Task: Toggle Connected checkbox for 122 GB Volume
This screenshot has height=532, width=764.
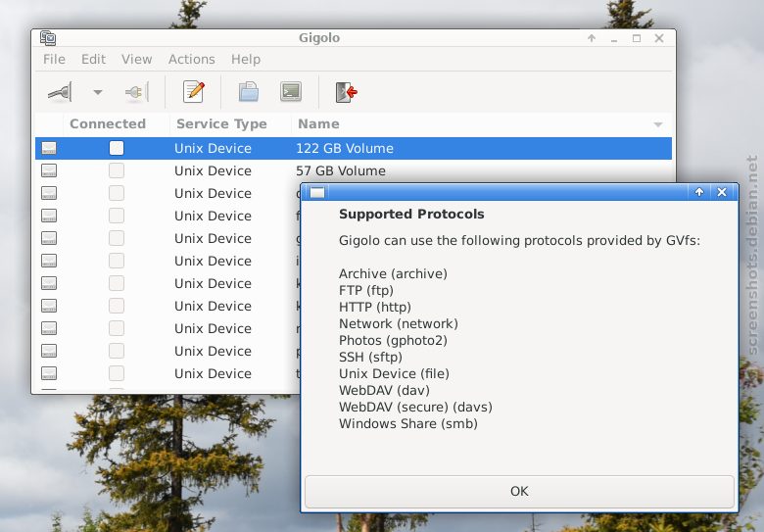Action: click(117, 148)
